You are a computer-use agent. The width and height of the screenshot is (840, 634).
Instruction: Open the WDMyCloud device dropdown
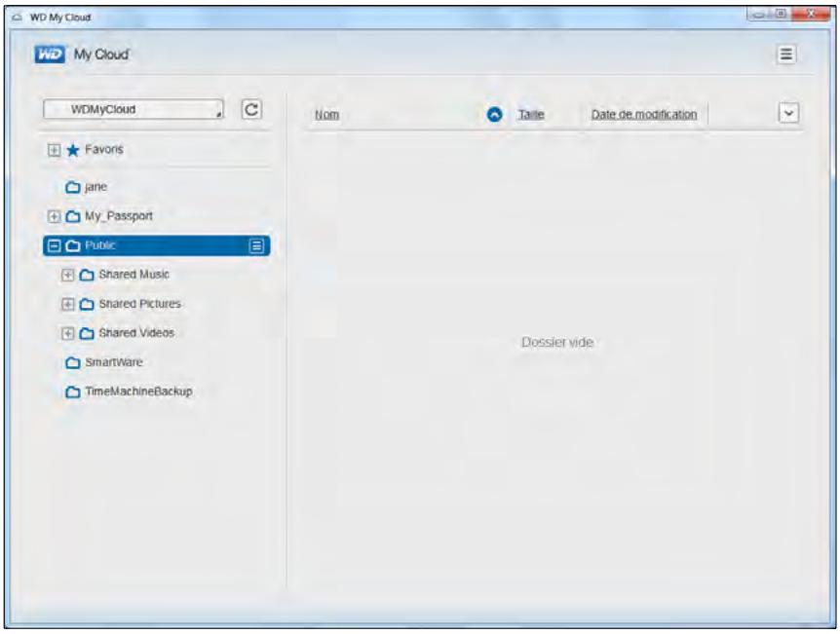[x=134, y=109]
